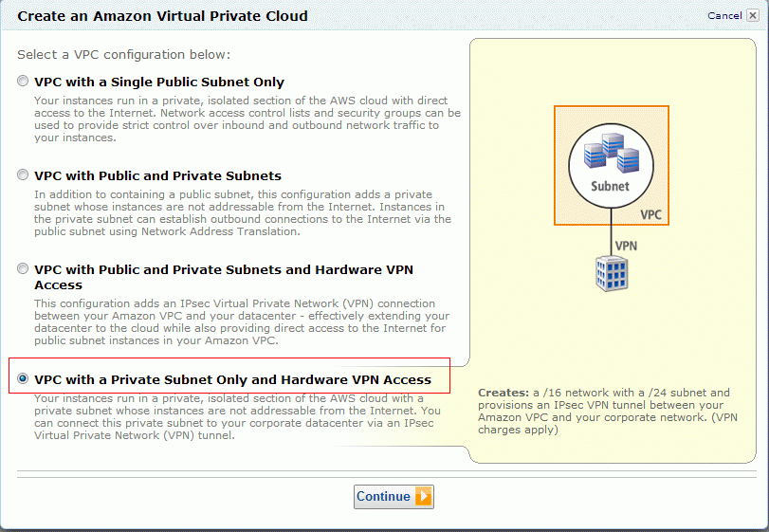Viewport: 769px width, 532px height.
Task: Click the 'VPC with a Single Public Subnet Only' heading
Action: click(159, 82)
